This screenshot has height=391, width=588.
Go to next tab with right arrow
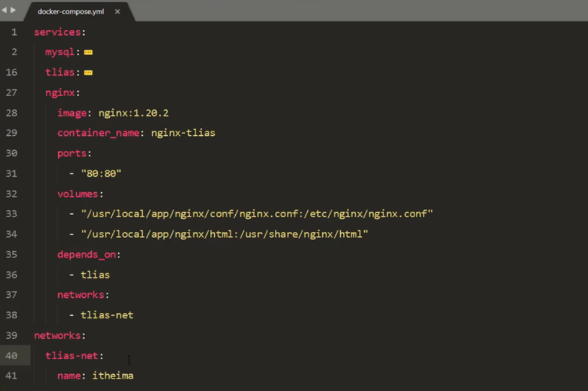point(13,10)
